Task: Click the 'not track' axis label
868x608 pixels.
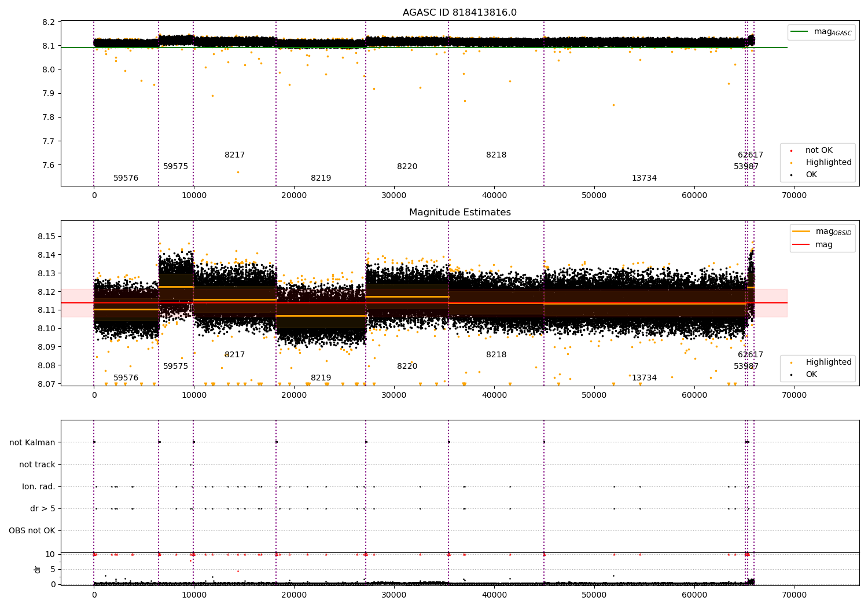Action: [x=37, y=464]
